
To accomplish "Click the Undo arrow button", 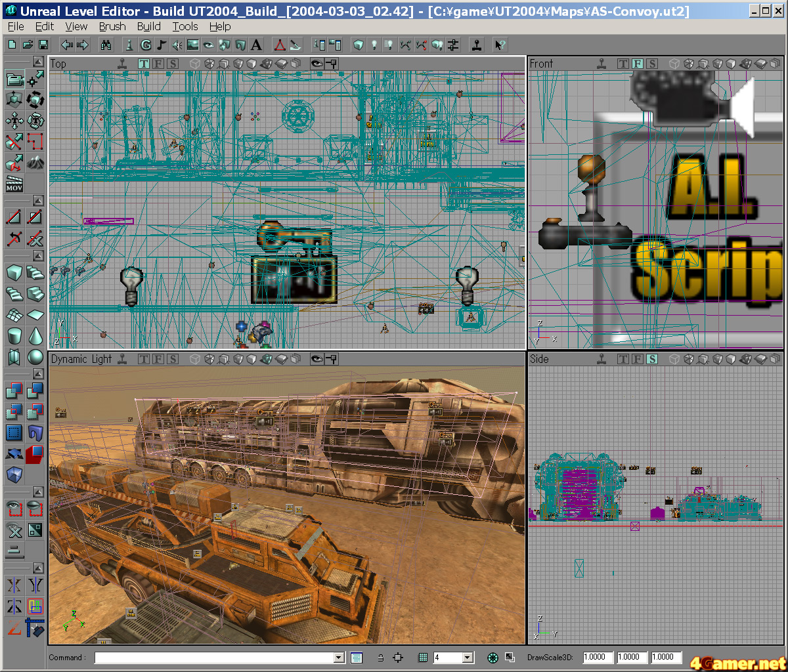I will coord(66,45).
